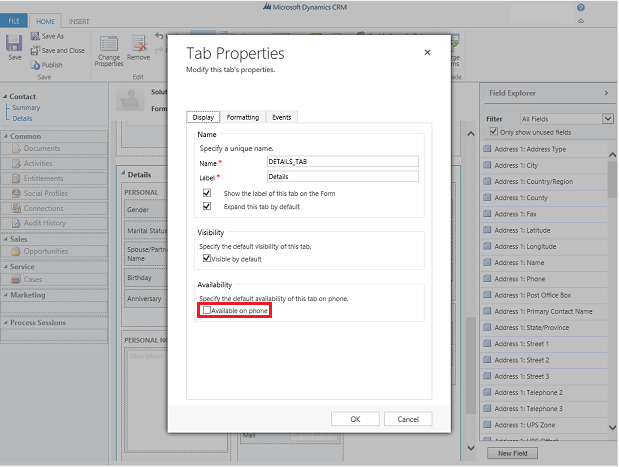Open the Details link under Contact

point(22,118)
